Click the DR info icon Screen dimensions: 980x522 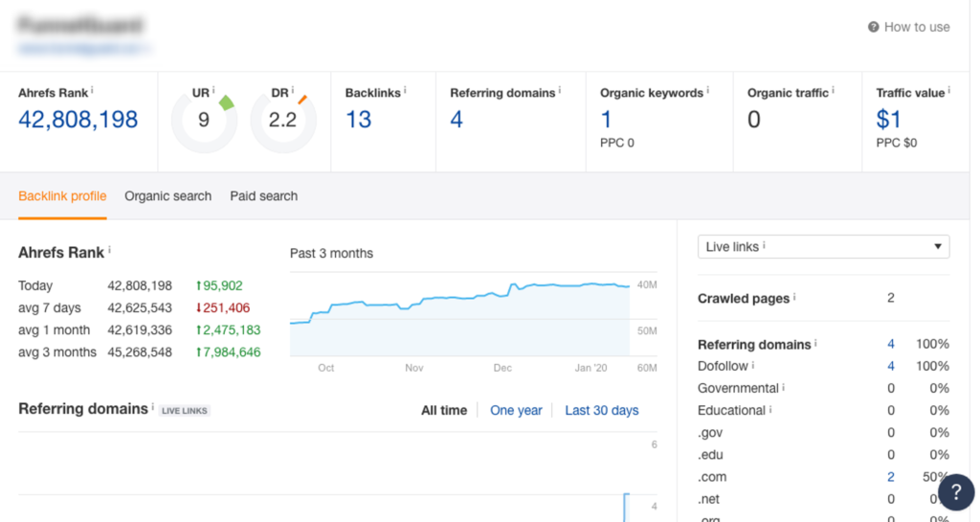coord(293,91)
